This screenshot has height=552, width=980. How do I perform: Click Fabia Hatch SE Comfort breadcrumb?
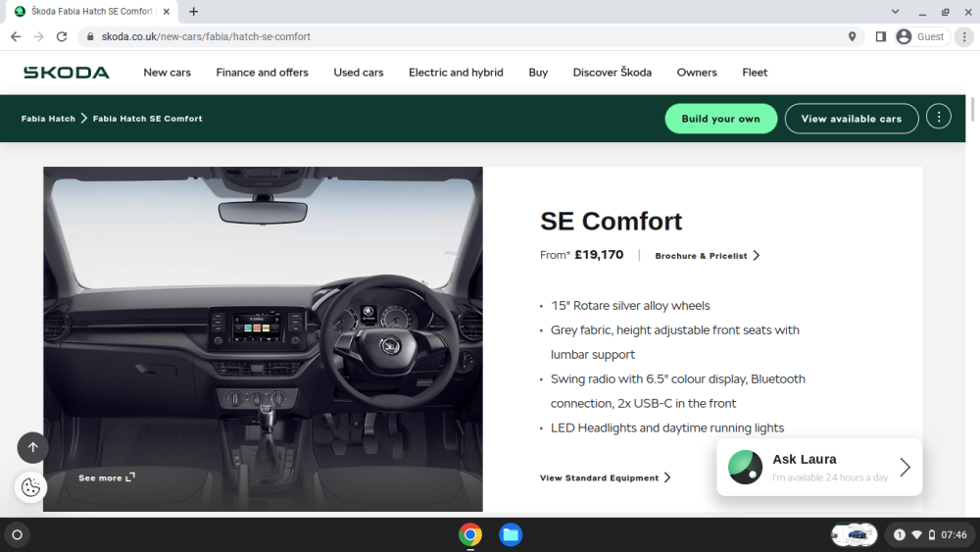click(x=148, y=119)
